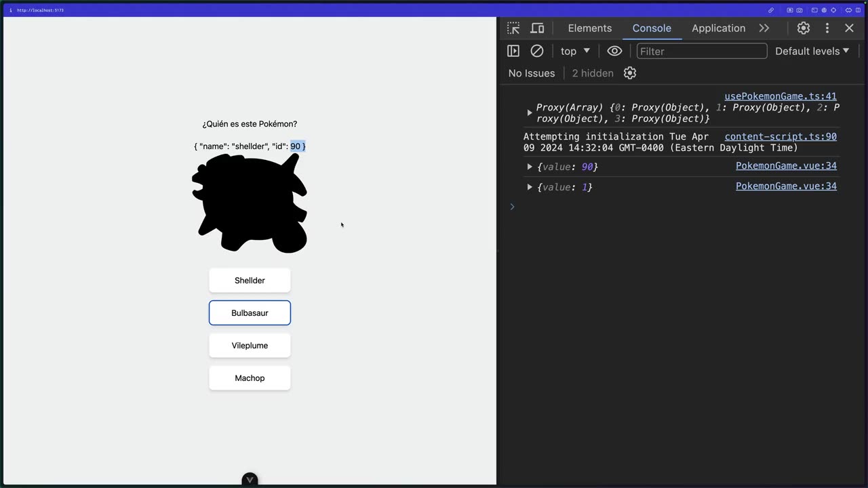Toggle live expression eye icon

pos(614,51)
